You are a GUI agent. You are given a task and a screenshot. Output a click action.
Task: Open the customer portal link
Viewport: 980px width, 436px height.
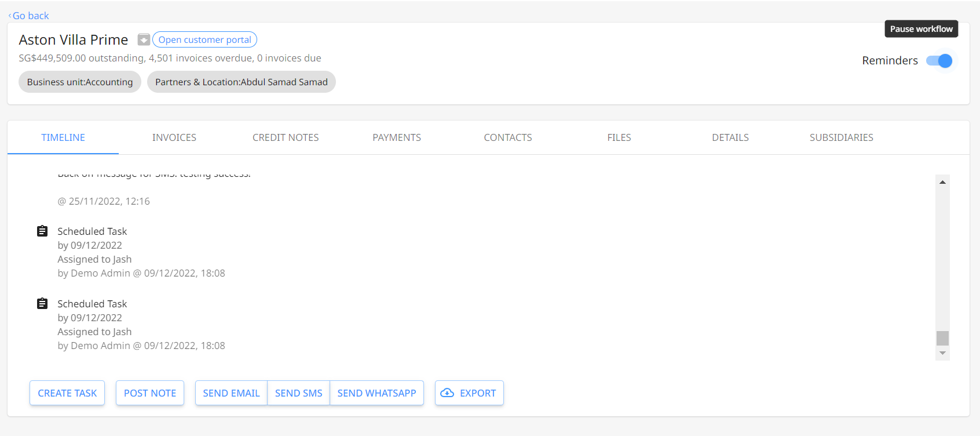click(x=204, y=39)
